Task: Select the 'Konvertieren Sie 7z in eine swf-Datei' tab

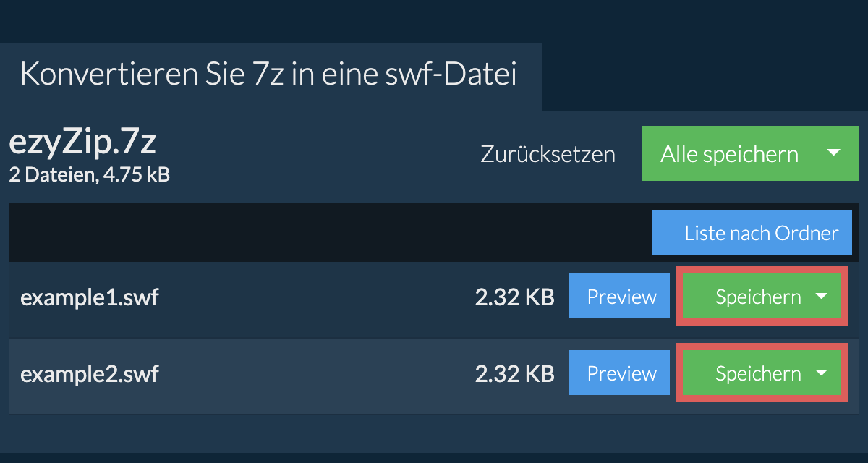Action: (268, 75)
